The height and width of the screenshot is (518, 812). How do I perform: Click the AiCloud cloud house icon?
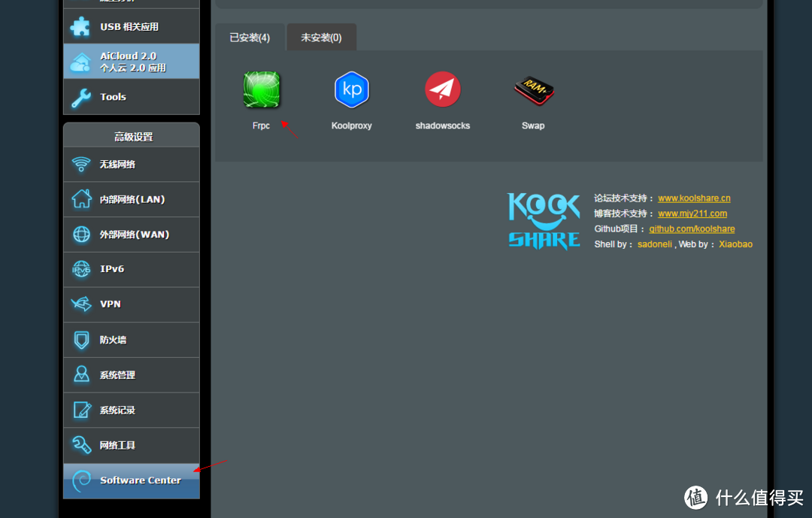pos(80,62)
